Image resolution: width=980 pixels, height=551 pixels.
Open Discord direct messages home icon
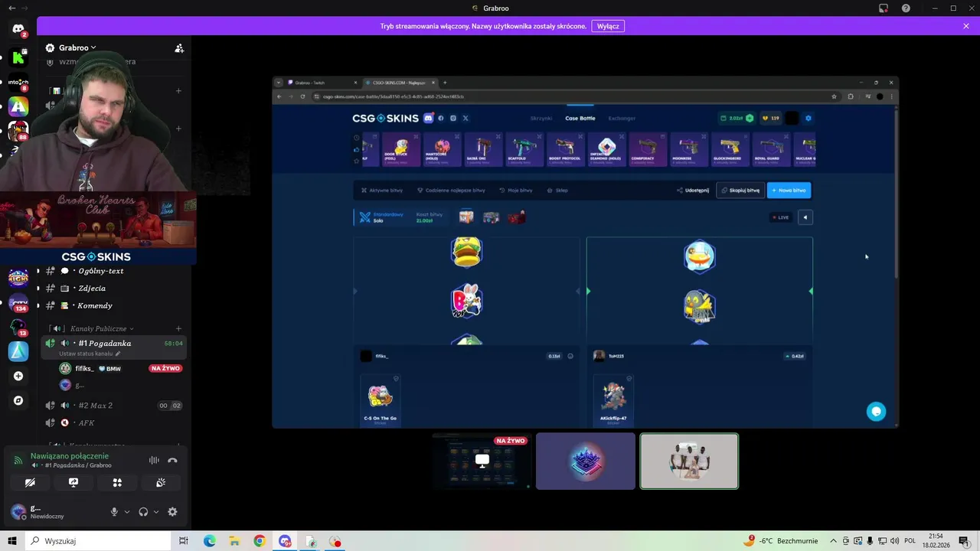click(18, 29)
